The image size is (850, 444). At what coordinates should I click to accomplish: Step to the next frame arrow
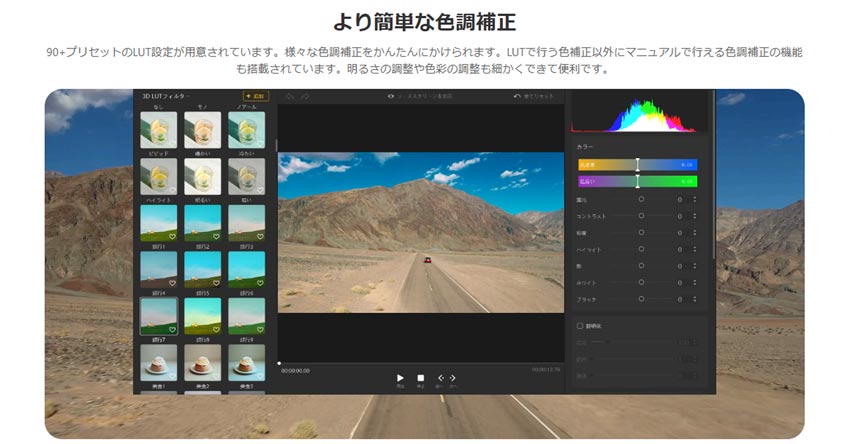tap(453, 378)
